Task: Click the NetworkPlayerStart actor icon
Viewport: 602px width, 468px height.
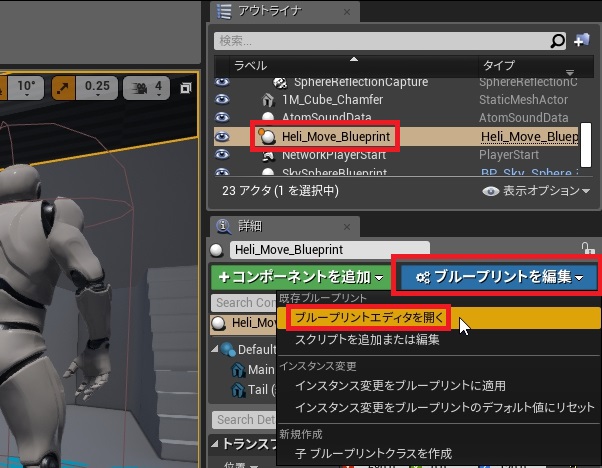Action: tap(268, 155)
